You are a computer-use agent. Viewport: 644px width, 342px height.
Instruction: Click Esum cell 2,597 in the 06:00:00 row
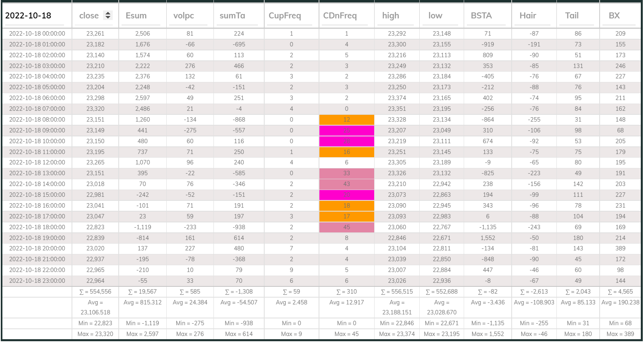143,98
